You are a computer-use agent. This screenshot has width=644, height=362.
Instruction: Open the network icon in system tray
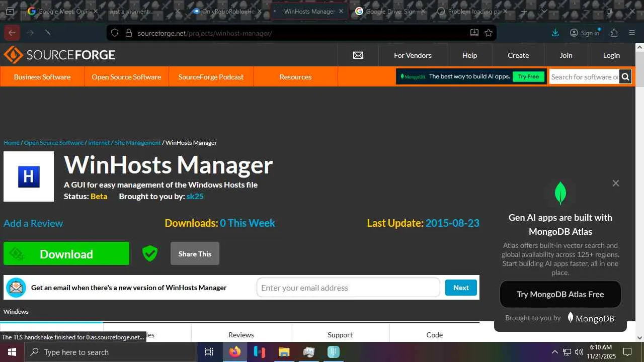click(567, 352)
